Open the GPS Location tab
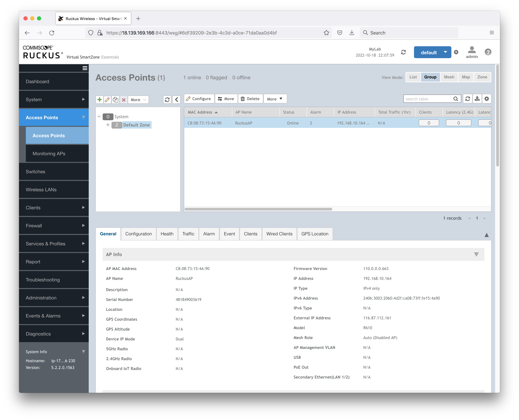 315,234
